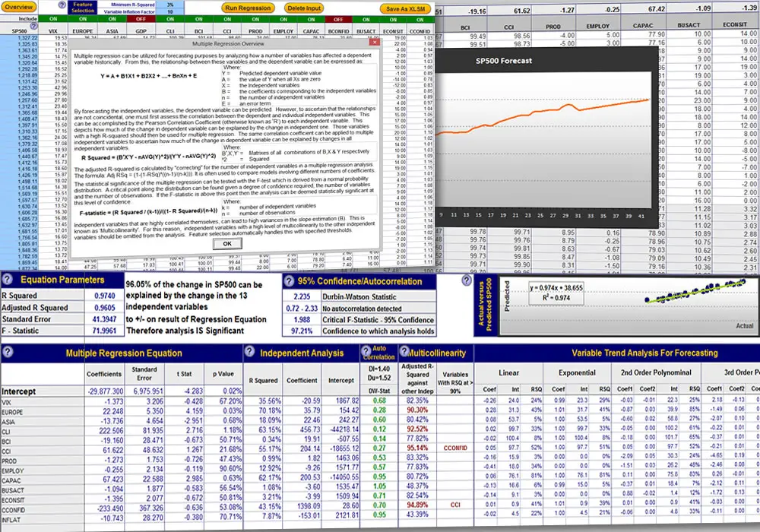The height and width of the screenshot is (532, 760).
Task: Click help icon beside Multiple Regression Equation title
Action: pyautogui.click(x=8, y=351)
